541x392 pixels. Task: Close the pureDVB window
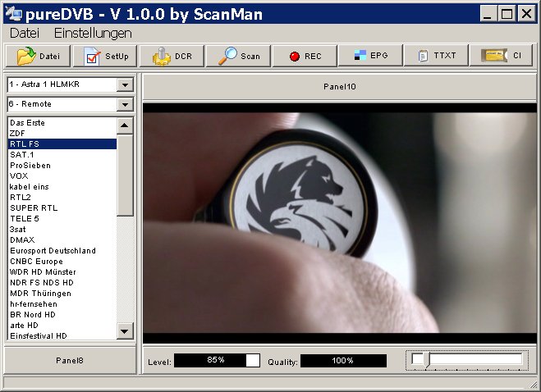coord(526,14)
